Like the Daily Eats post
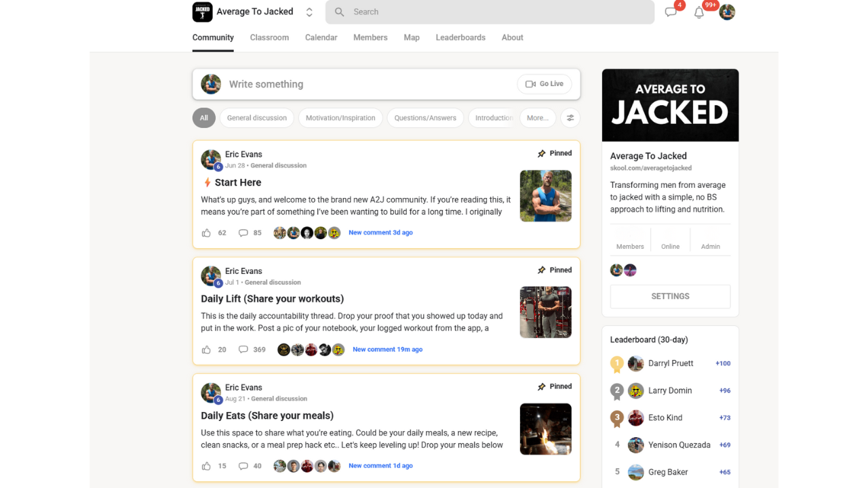The image size is (868, 488). tap(206, 466)
